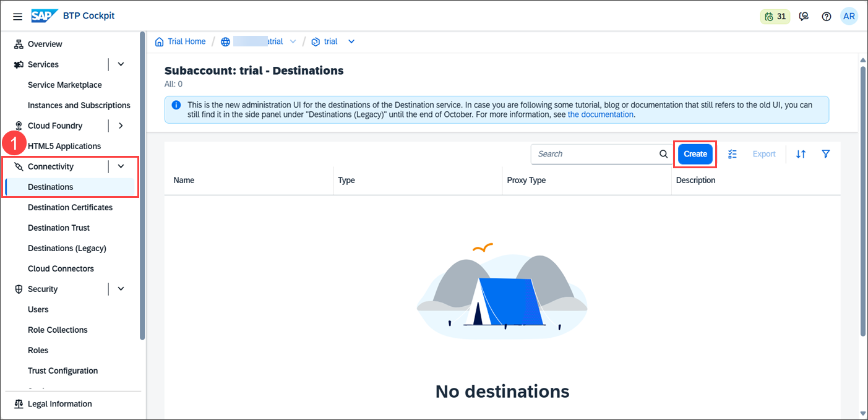Select Destinations in the sidebar
The height and width of the screenshot is (420, 868).
click(x=51, y=187)
